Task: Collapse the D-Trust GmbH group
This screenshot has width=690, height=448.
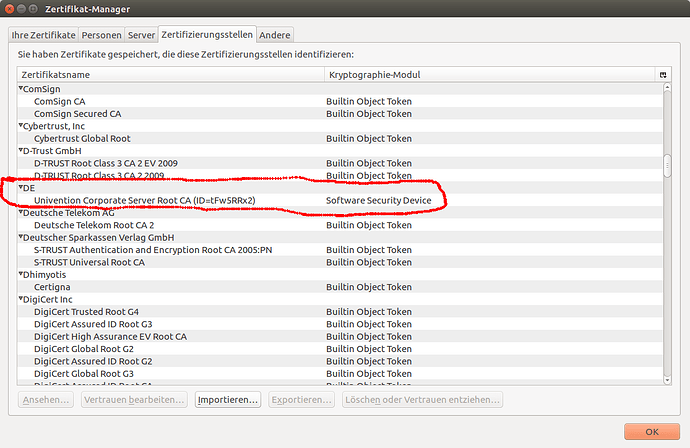Action: 21,151
